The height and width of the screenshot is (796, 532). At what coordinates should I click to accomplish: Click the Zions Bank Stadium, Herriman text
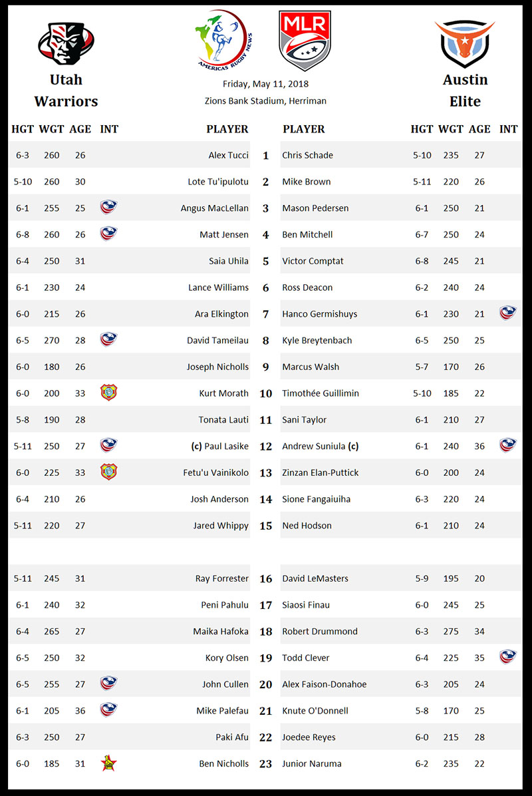coord(265,101)
